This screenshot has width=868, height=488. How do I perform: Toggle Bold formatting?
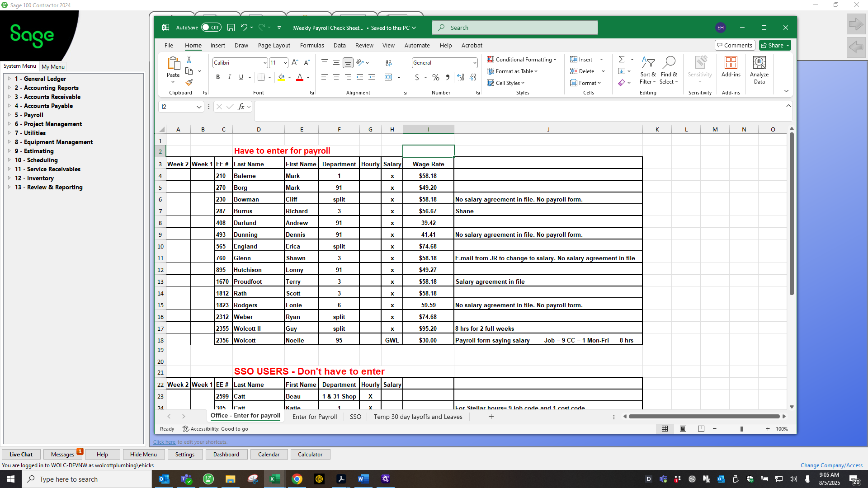tap(218, 77)
